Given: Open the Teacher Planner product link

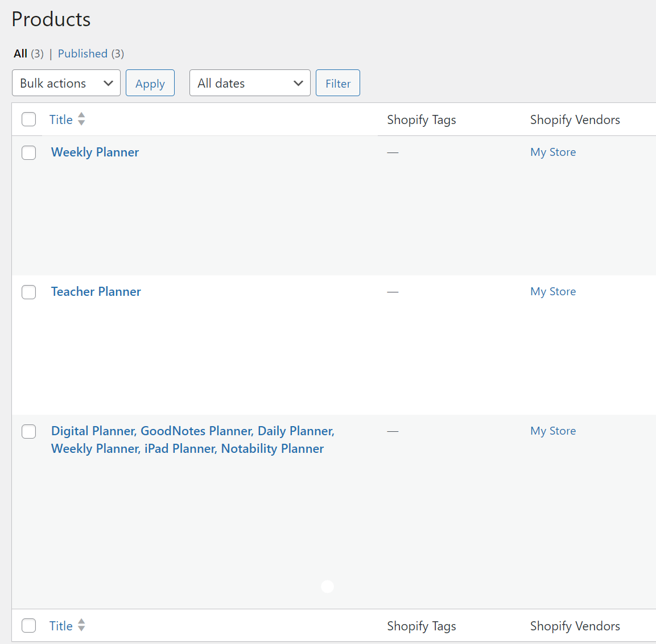Looking at the screenshot, I should point(96,292).
